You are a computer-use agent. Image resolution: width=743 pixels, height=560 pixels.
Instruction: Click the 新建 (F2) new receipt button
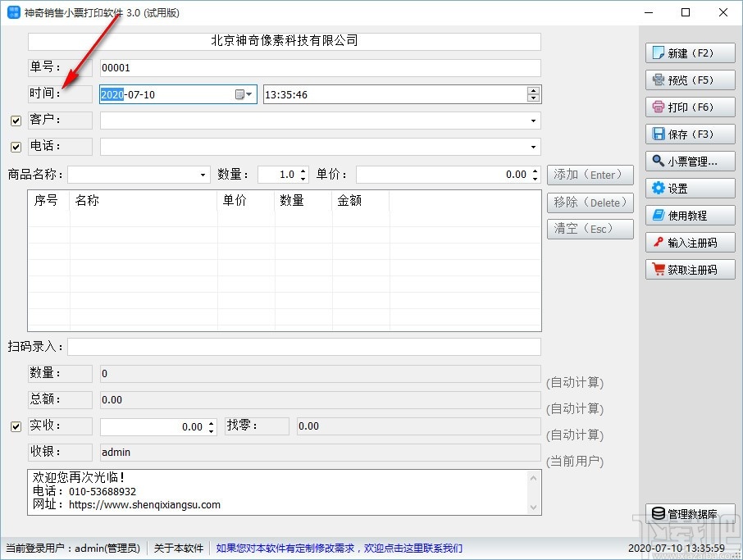point(690,53)
